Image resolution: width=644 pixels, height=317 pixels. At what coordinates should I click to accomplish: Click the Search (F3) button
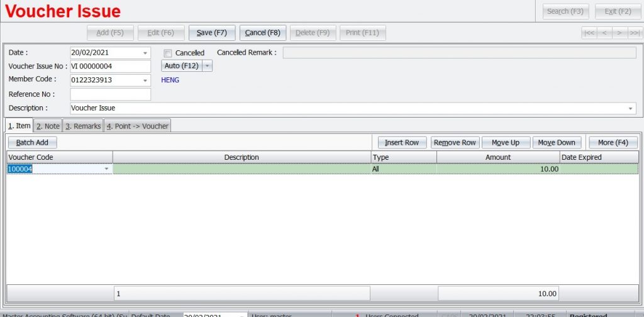click(565, 11)
